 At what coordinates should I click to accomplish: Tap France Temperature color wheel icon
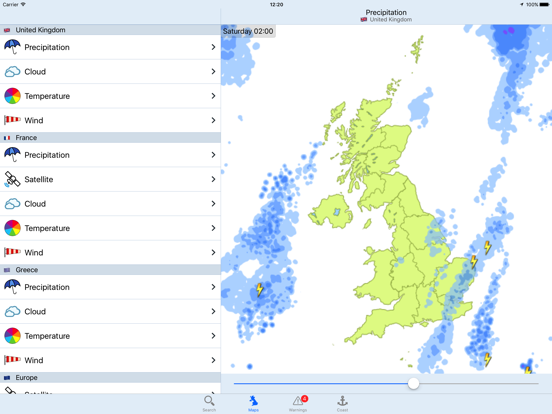click(x=12, y=228)
